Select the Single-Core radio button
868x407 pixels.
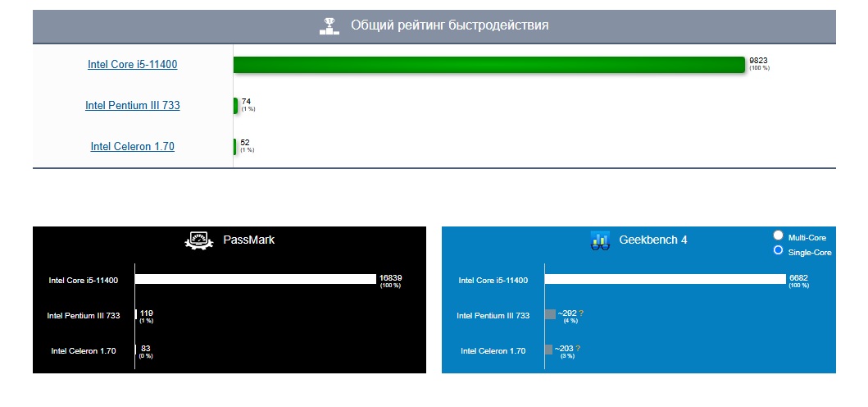[779, 250]
